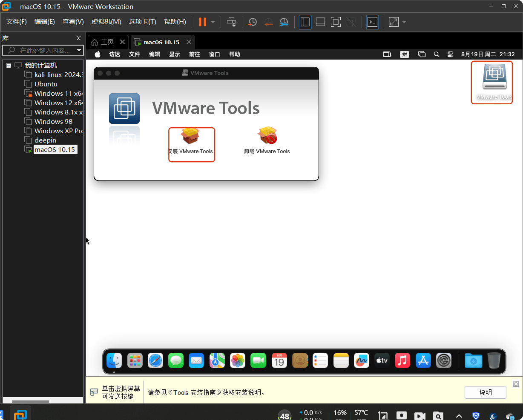Expand the 我的计算机 tree node
The width and height of the screenshot is (523, 420).
tap(8, 65)
